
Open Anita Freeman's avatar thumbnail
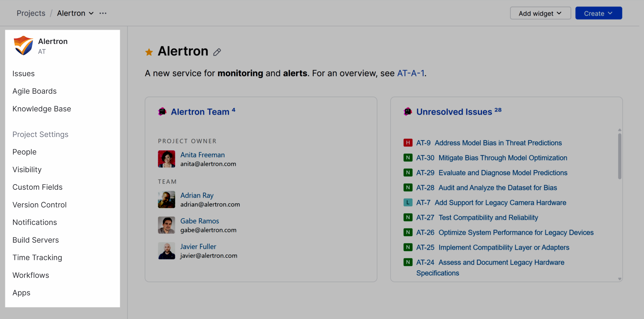167,159
